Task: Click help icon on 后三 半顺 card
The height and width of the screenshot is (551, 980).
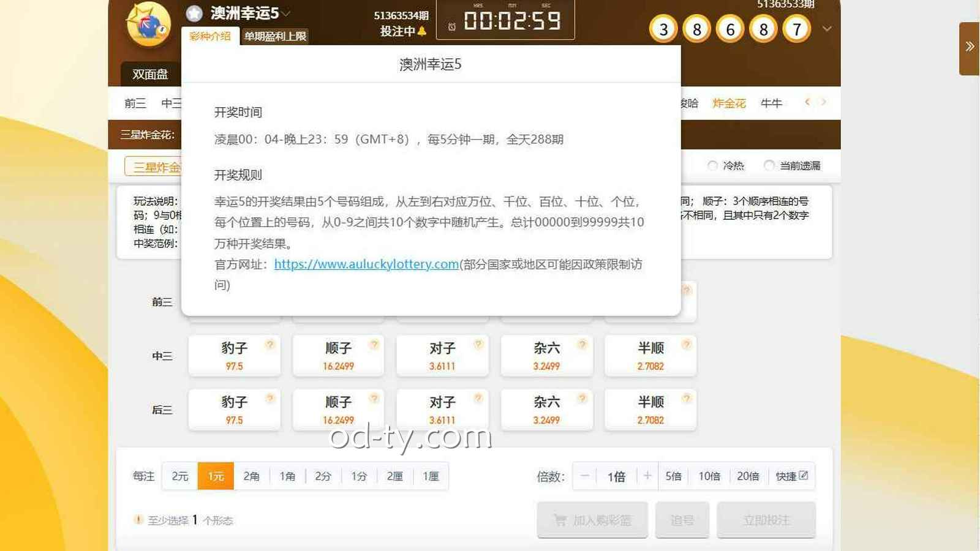Action: click(687, 398)
